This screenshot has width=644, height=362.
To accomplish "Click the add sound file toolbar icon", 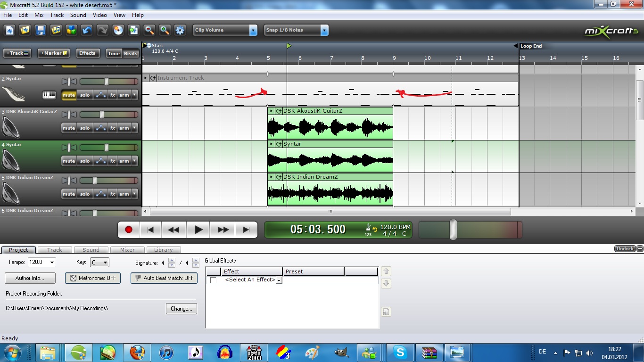I will (57, 30).
